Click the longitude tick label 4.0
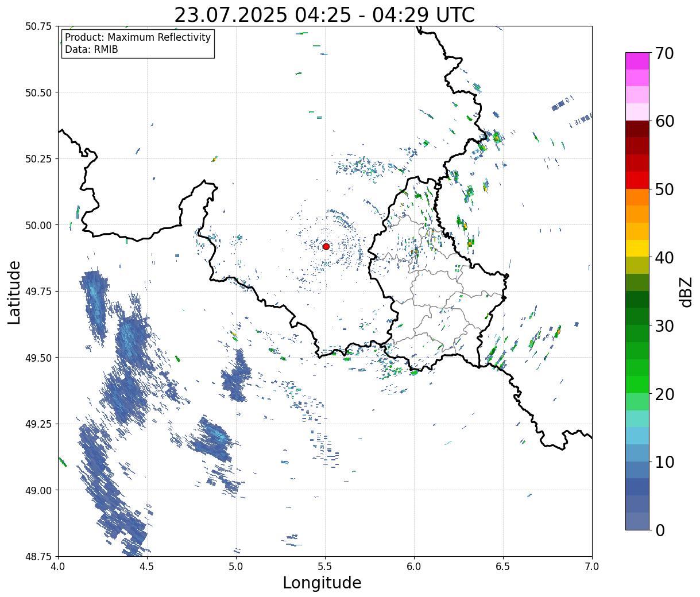 coord(58,567)
